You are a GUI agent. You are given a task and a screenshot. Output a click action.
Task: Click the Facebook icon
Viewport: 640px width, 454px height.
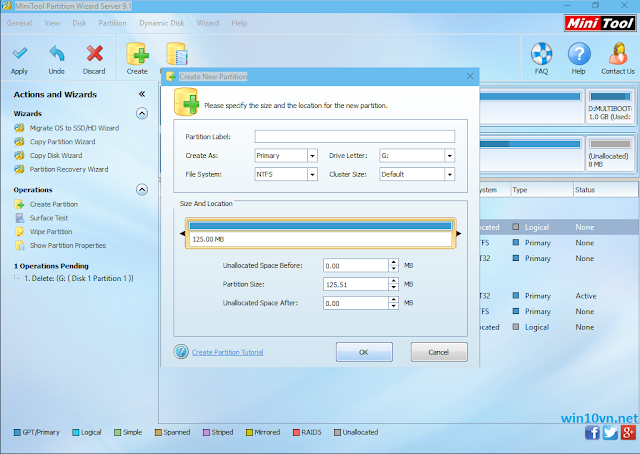click(x=592, y=432)
